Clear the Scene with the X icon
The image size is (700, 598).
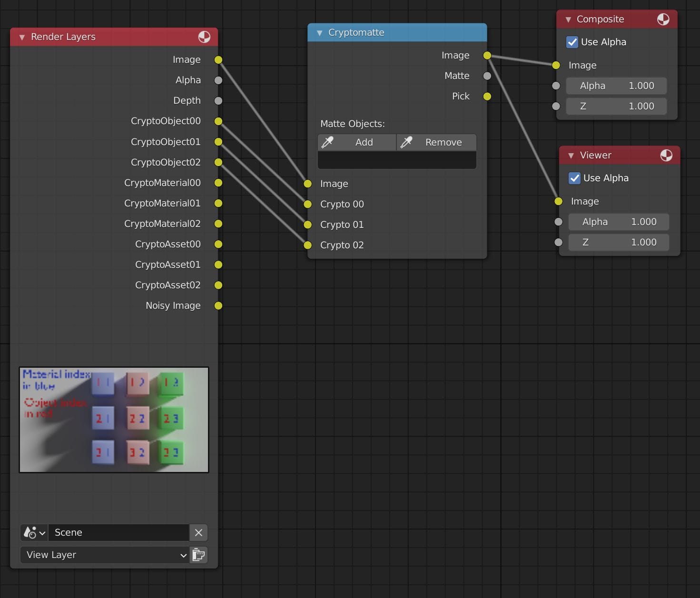[x=198, y=532]
